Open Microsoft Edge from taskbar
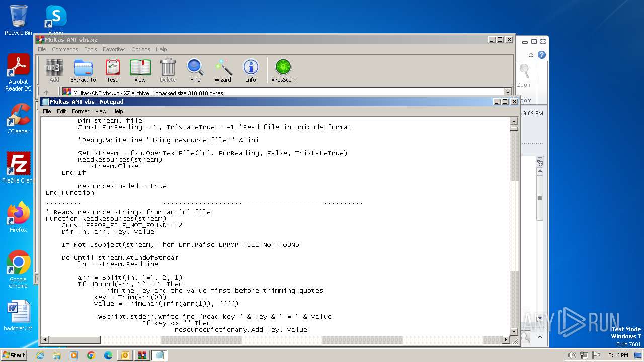 (108, 355)
